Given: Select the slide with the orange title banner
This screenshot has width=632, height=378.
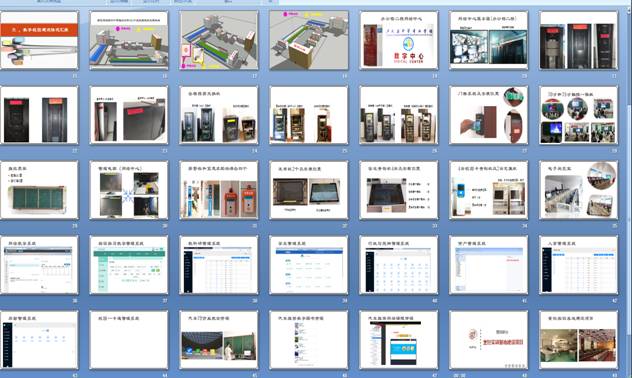Looking at the screenshot, I should pyautogui.click(x=39, y=40).
